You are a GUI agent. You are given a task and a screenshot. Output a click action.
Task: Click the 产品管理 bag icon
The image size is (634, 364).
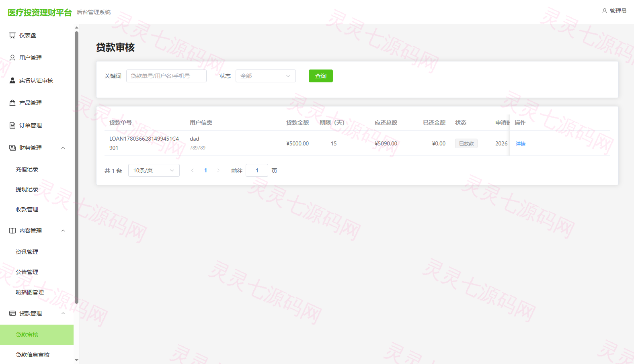pyautogui.click(x=12, y=103)
